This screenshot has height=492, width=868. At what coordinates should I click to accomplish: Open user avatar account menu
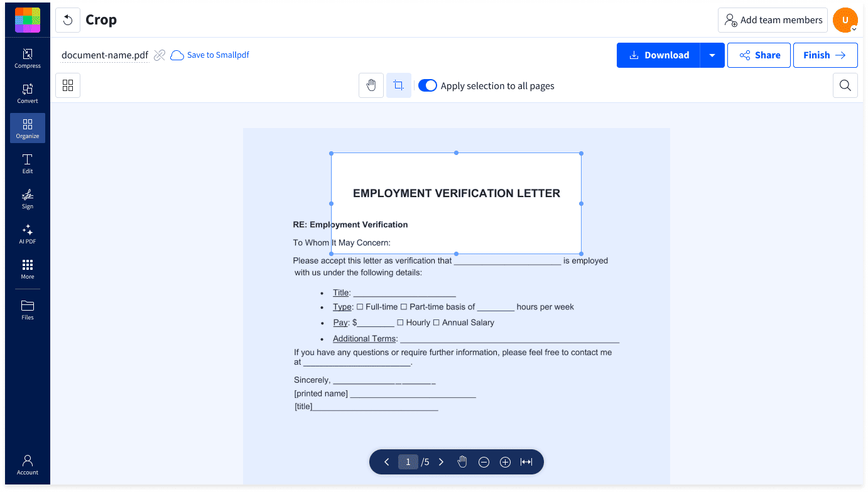click(x=845, y=20)
